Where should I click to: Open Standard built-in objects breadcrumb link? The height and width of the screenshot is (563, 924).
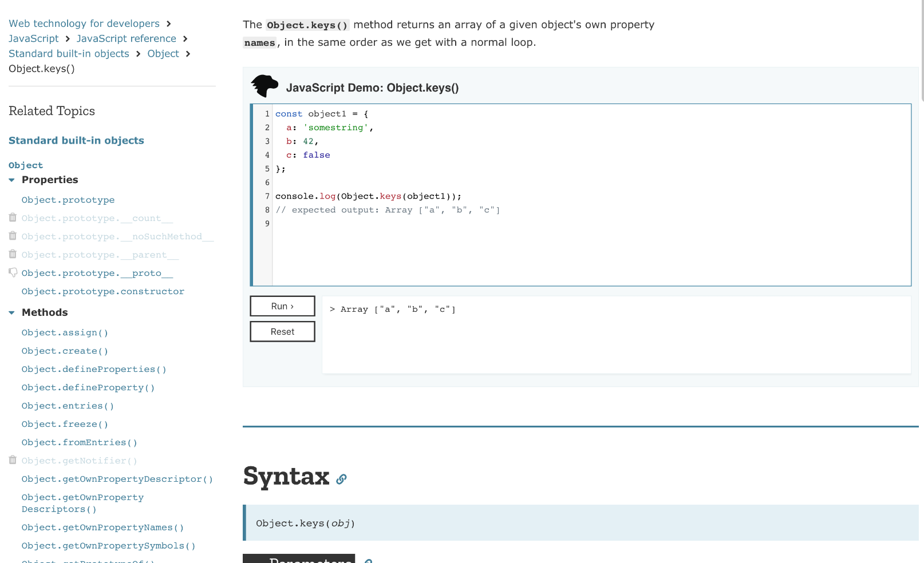69,53
